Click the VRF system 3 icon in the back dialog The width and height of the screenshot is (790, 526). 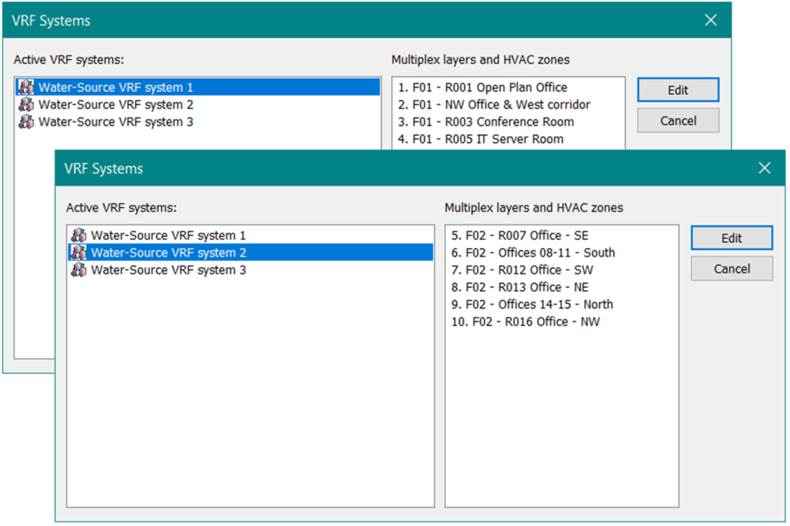pyautogui.click(x=26, y=122)
